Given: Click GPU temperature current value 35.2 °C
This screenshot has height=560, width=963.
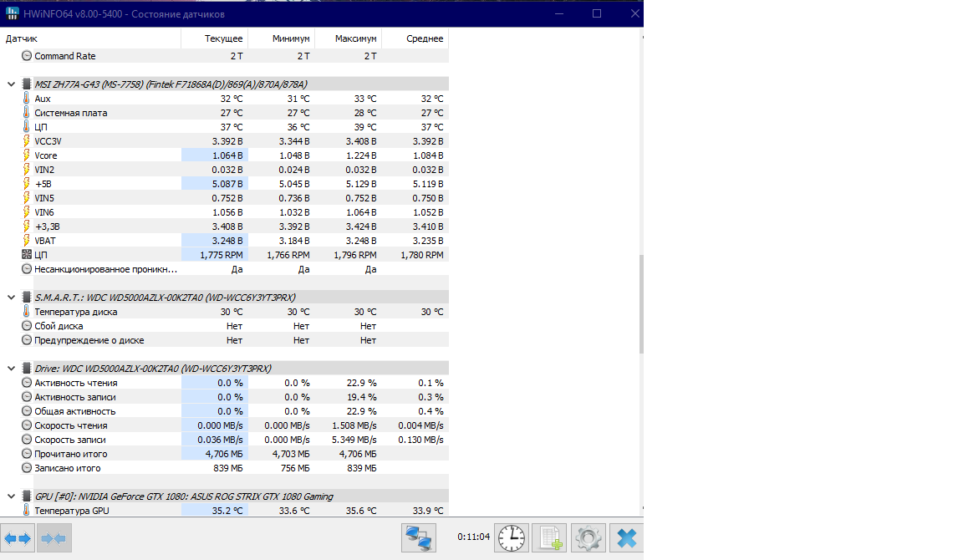Looking at the screenshot, I should (x=227, y=510).
